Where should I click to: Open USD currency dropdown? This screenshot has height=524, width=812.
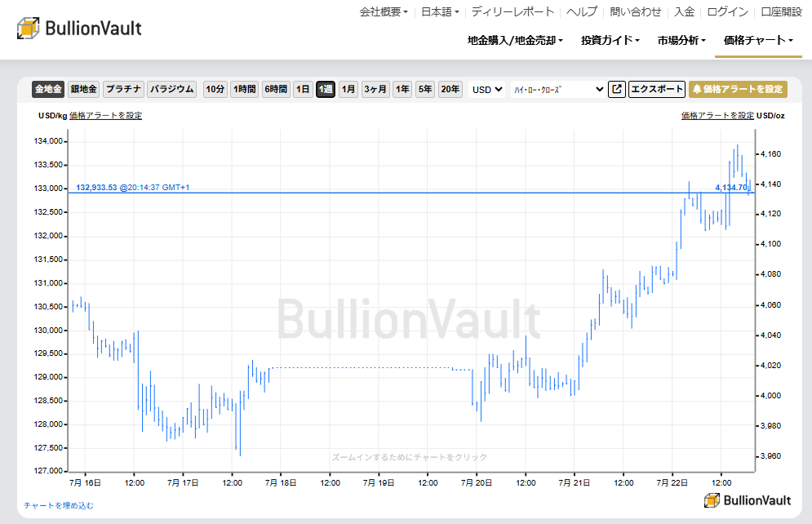[x=486, y=90]
